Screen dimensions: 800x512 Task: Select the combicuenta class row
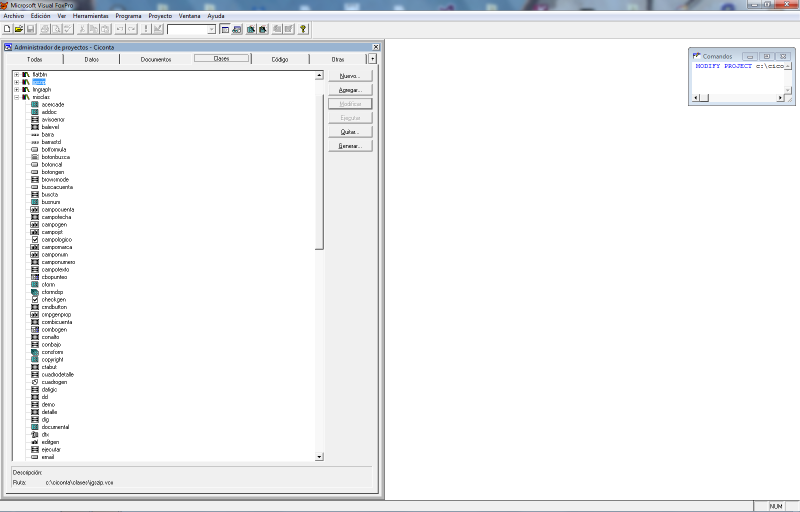(x=57, y=322)
